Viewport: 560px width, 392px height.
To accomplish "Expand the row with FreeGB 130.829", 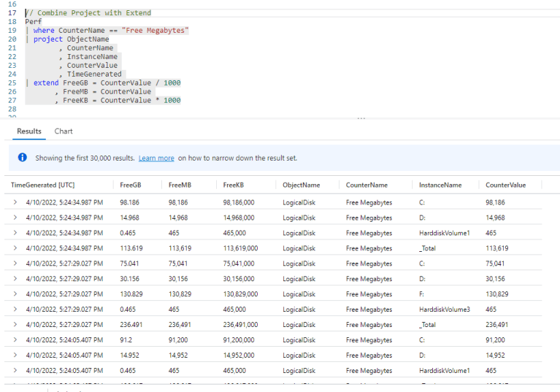I will point(15,294).
